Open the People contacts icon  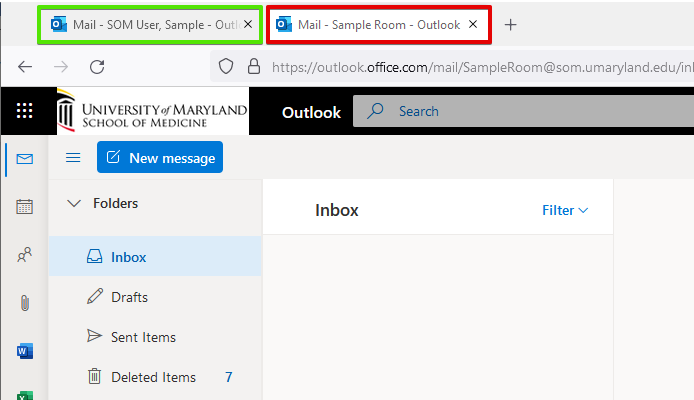(x=25, y=255)
